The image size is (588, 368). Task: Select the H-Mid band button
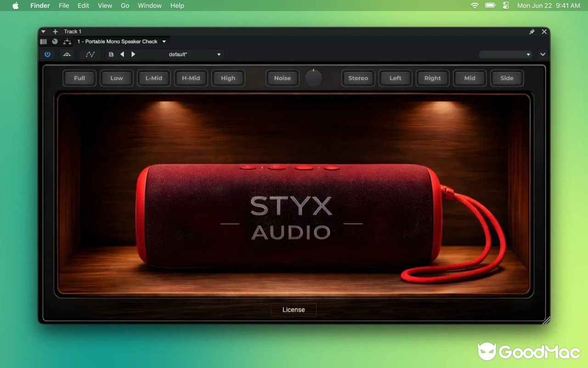pos(191,78)
